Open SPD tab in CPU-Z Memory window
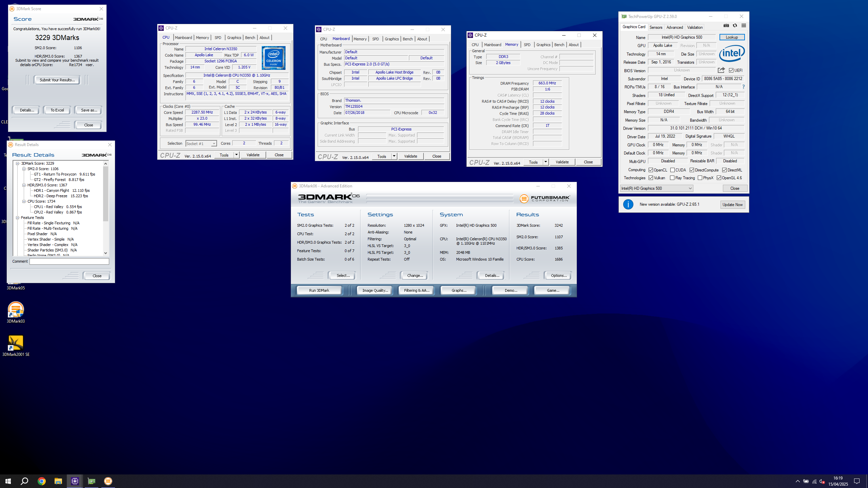The width and height of the screenshot is (868, 488). coord(527,45)
